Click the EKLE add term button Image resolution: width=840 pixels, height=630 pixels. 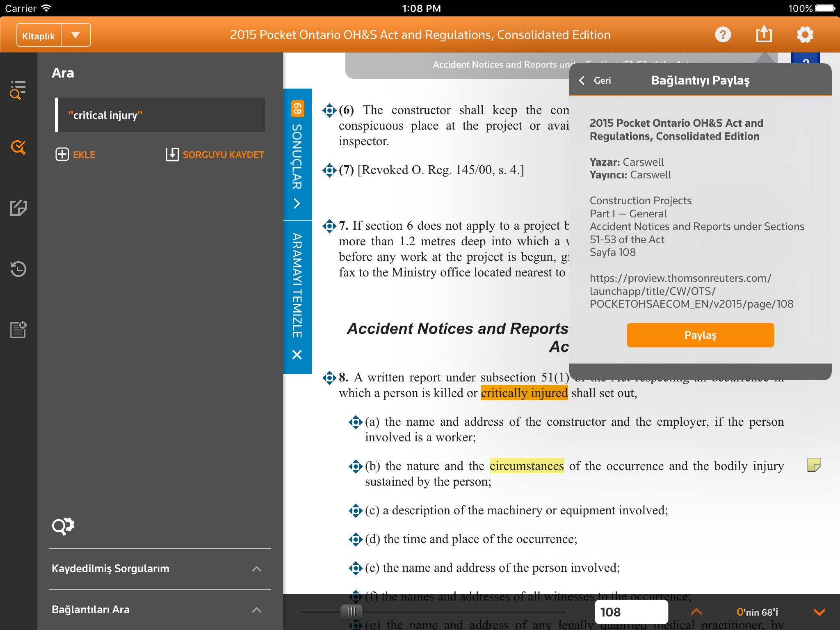coord(75,155)
